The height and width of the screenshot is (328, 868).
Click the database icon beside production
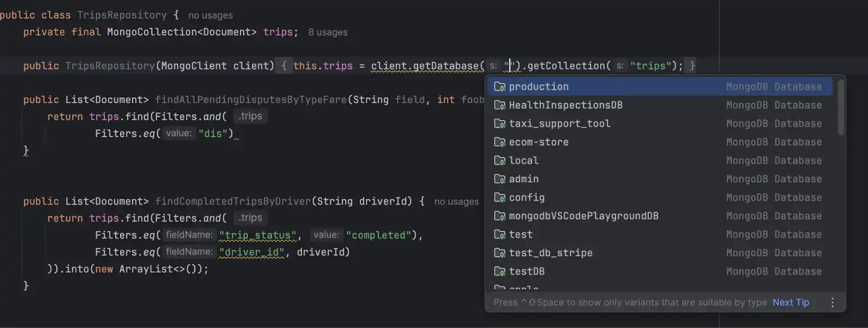500,87
